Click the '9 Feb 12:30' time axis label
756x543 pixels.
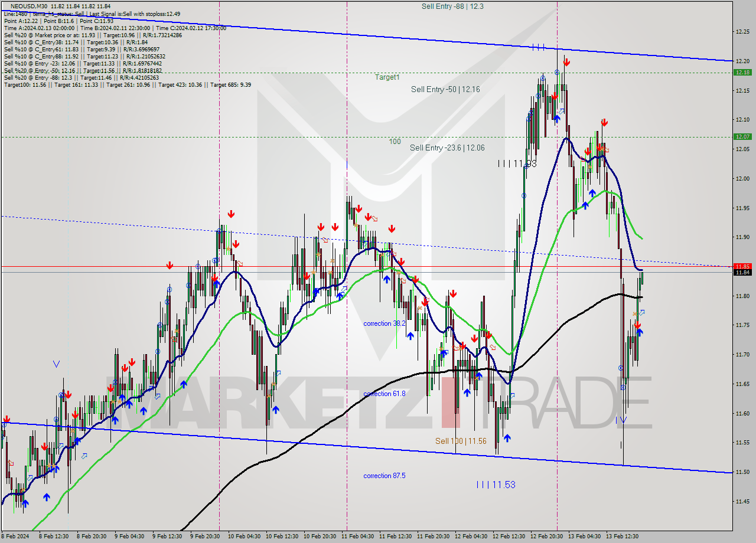167,537
